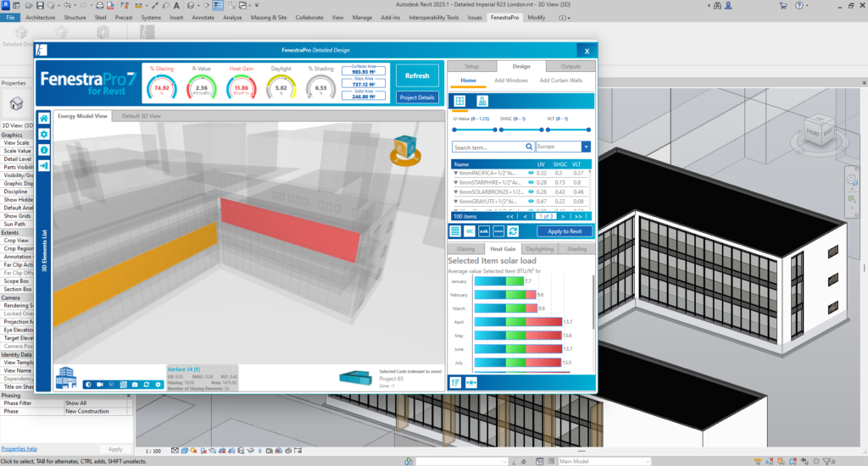Screen dimensions: 868x466
Task: Click the checkered pattern icon in viewer toolbar
Action: pyautogui.click(x=124, y=384)
